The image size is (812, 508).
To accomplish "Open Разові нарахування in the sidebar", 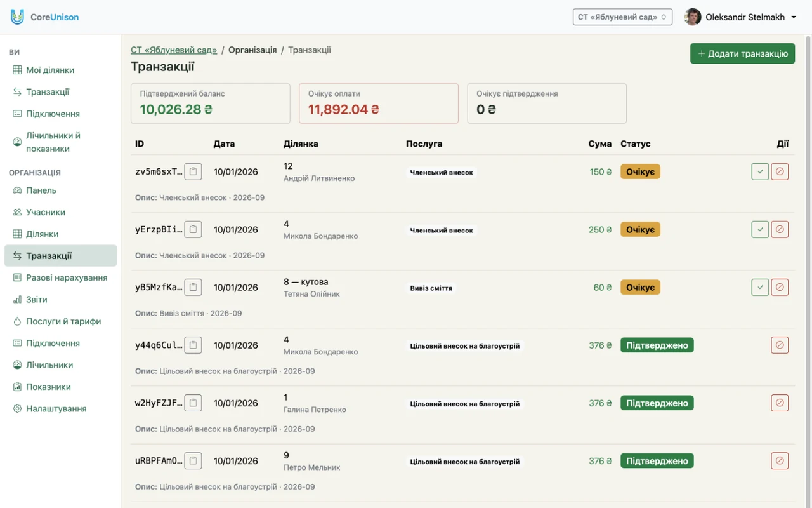I will tap(61, 277).
